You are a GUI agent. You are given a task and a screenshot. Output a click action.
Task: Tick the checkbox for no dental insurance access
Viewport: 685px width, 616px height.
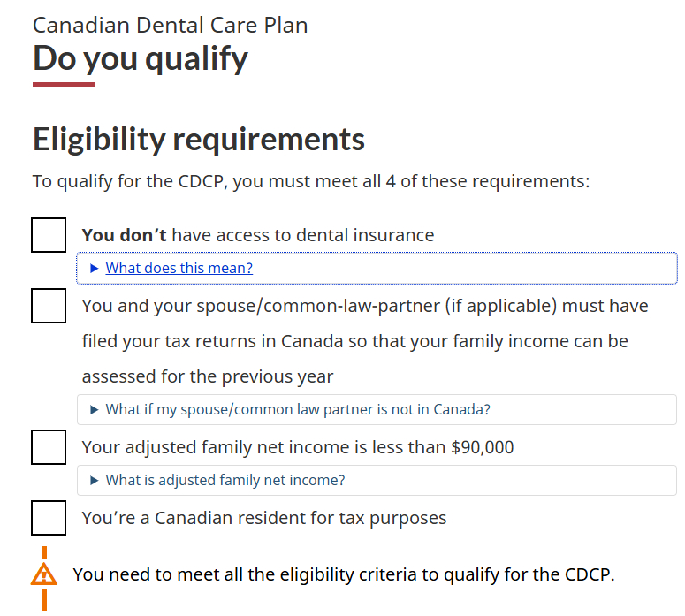(49, 235)
